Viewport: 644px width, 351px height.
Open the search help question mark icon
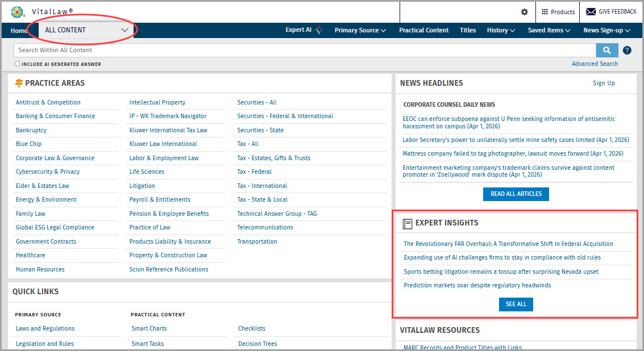tap(627, 50)
